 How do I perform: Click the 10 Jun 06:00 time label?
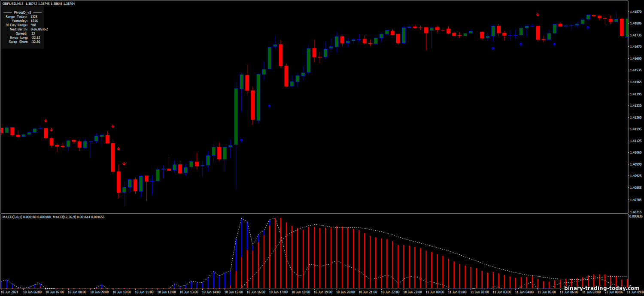click(32, 292)
